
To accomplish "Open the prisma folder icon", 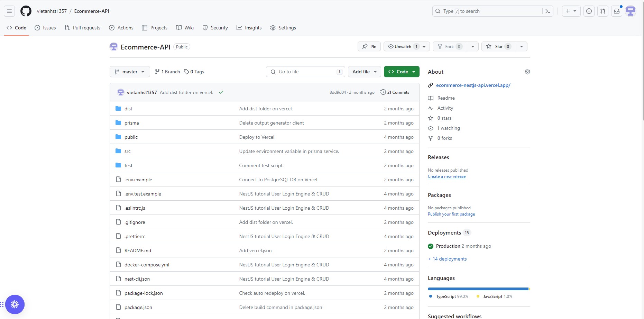I will point(118,123).
